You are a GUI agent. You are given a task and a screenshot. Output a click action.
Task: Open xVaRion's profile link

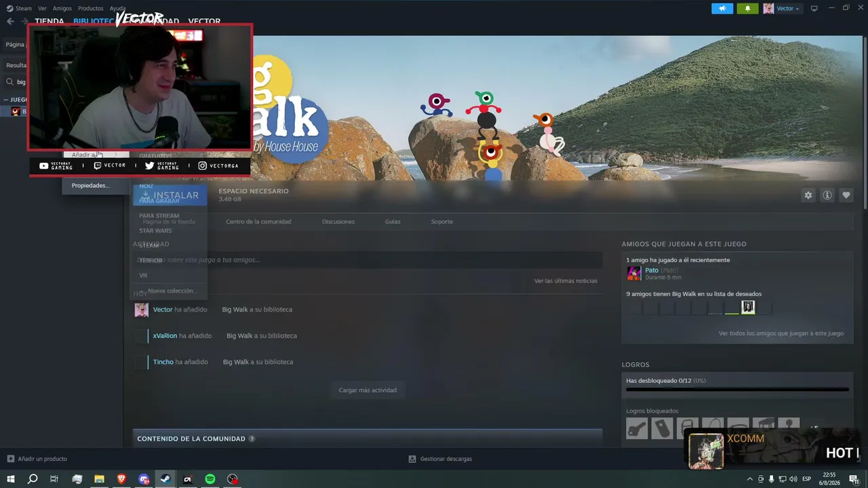(x=165, y=335)
